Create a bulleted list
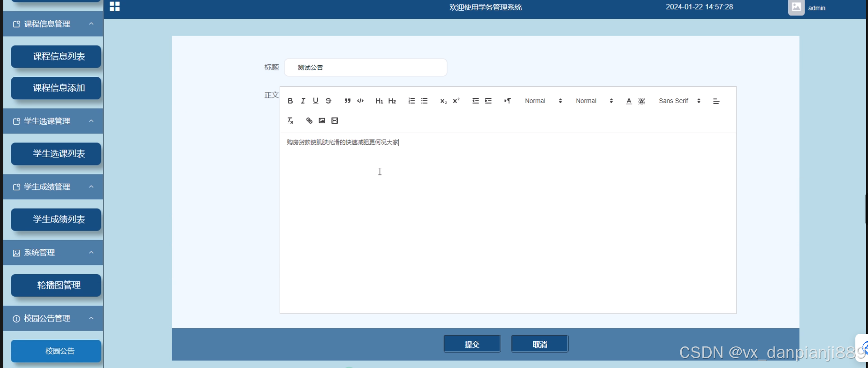The width and height of the screenshot is (868, 368). coord(424,101)
